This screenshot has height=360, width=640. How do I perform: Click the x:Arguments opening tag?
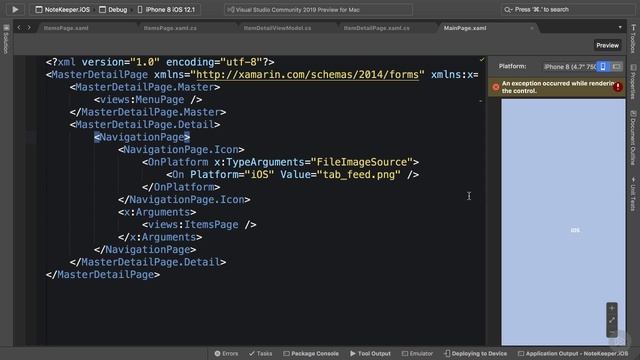tap(157, 212)
